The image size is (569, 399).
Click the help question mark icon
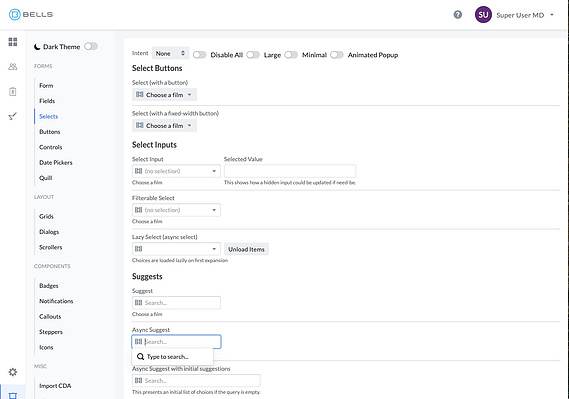pyautogui.click(x=458, y=15)
